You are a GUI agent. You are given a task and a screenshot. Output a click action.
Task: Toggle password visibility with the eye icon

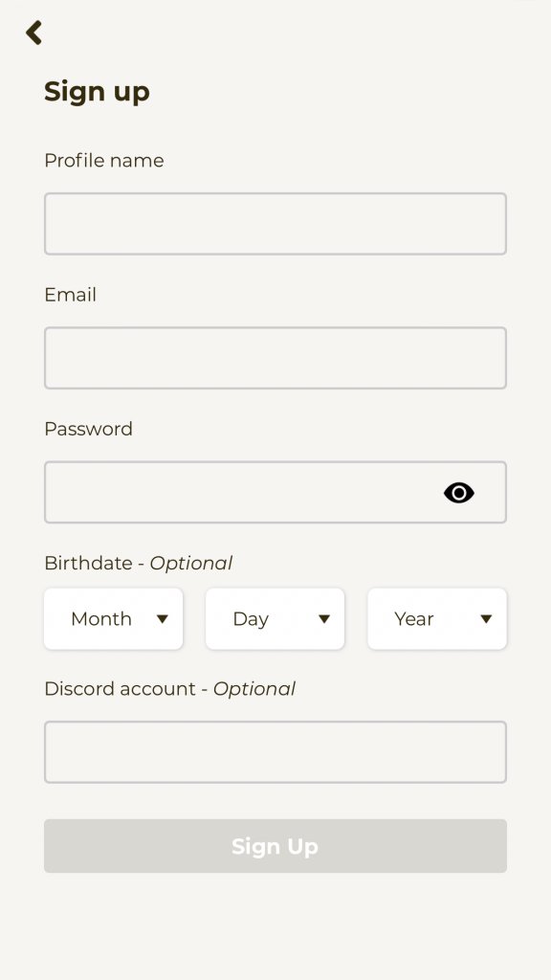coord(459,493)
